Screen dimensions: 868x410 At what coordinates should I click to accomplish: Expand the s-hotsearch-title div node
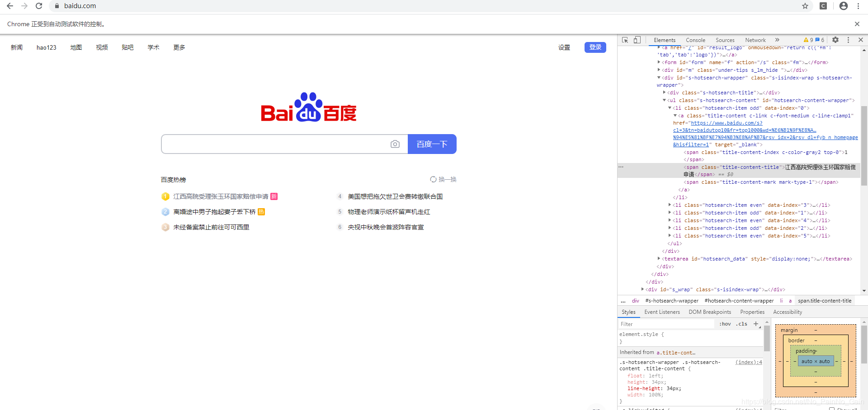[x=665, y=93]
